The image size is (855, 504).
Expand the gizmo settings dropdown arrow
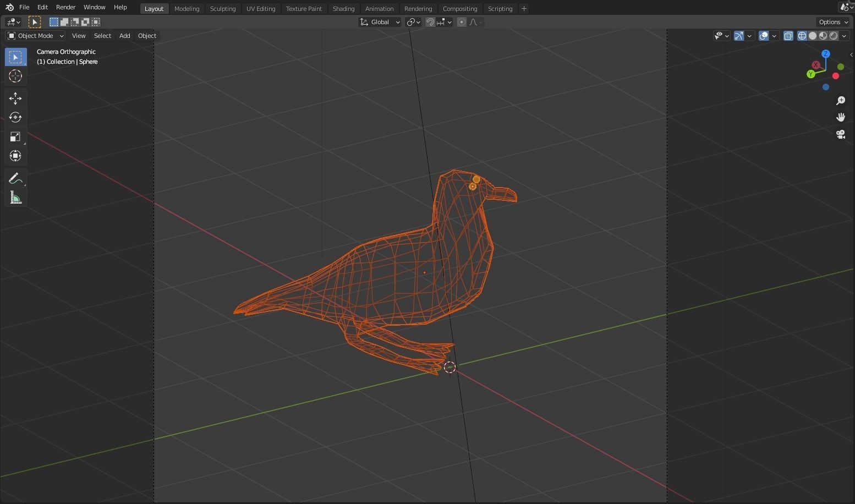click(x=749, y=36)
